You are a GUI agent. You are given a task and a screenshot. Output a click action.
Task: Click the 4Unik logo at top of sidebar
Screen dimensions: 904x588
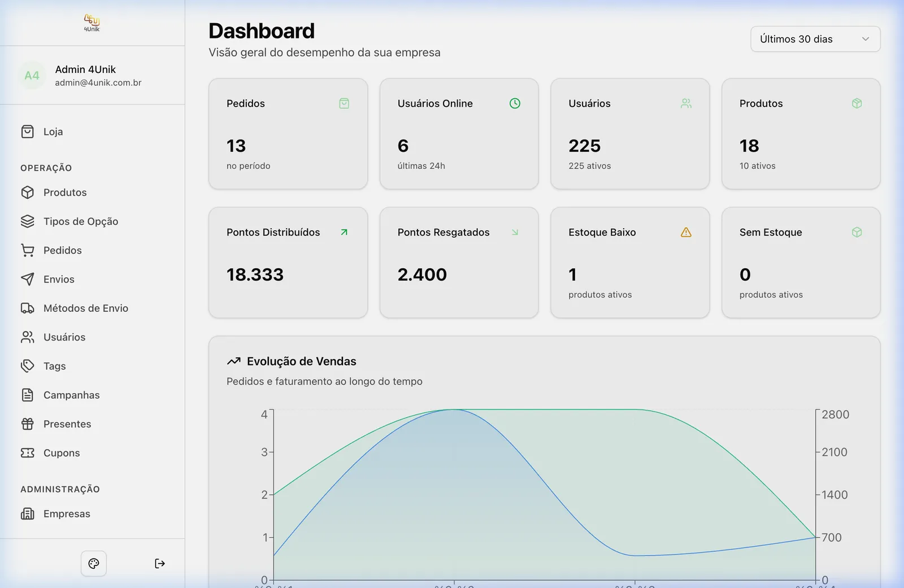tap(92, 23)
